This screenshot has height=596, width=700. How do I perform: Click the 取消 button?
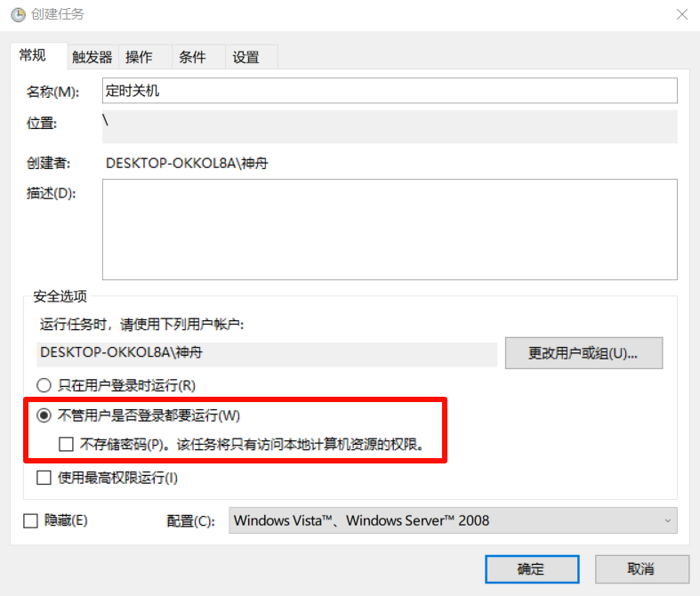tap(641, 569)
